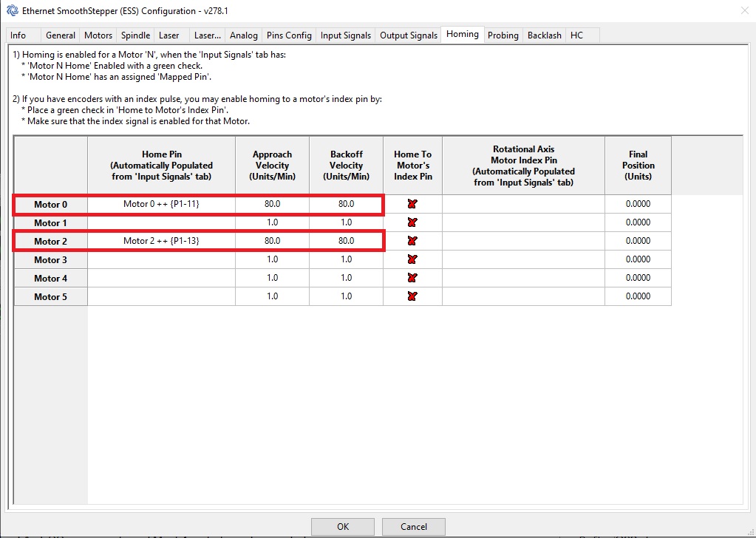756x538 pixels.
Task: Toggle Motor 3 Home To Index Pin
Action: pos(412,259)
